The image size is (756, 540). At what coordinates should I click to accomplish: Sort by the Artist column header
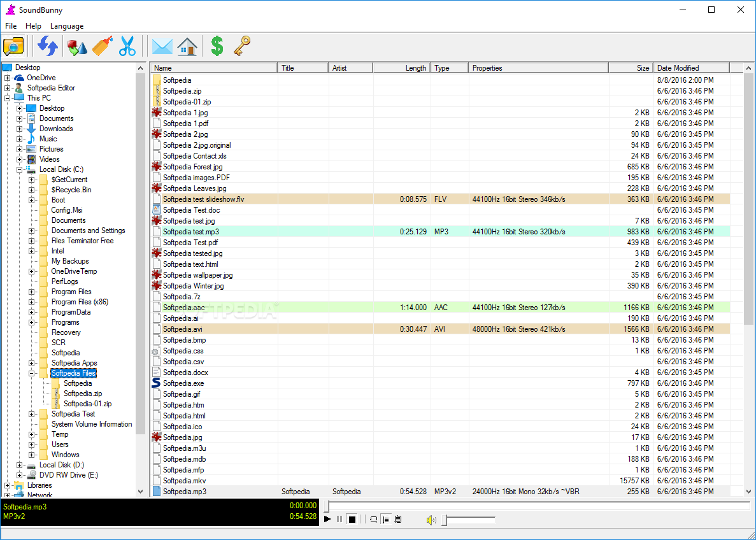tap(350, 68)
